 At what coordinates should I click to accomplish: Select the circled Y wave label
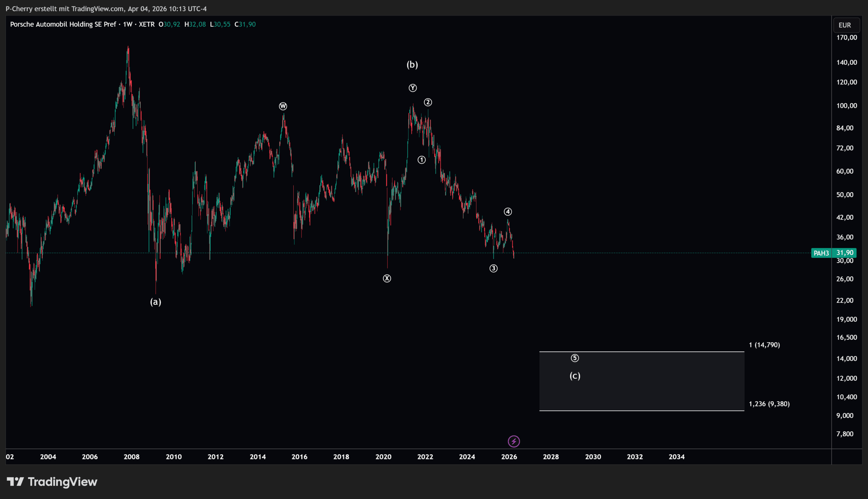[413, 88]
